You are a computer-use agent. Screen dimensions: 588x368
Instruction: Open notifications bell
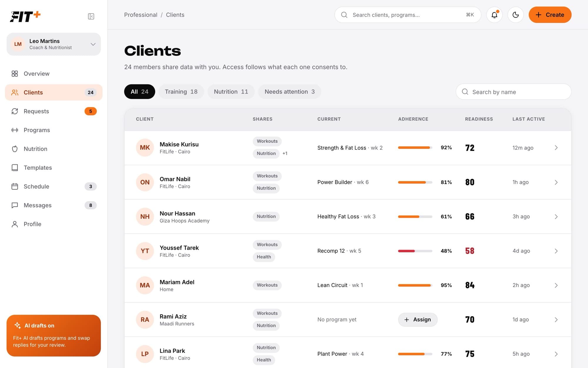point(495,15)
